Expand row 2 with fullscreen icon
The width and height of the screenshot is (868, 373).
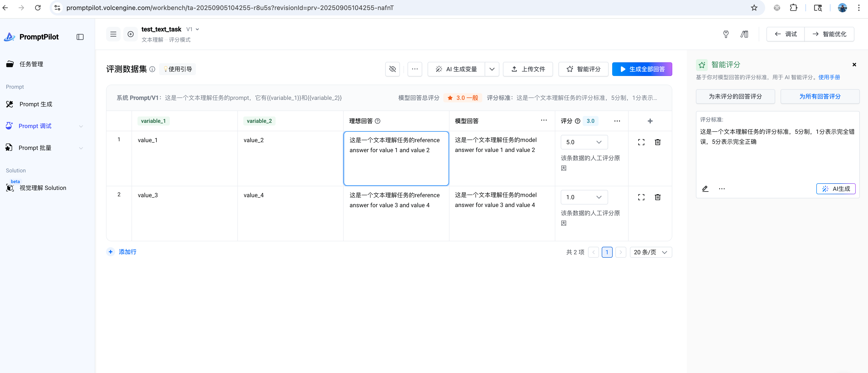641,197
